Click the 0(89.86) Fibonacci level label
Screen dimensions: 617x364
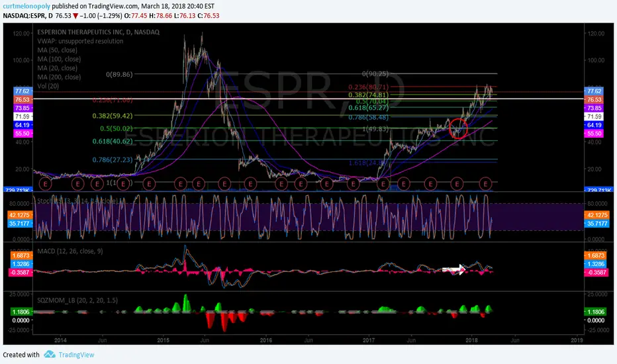click(119, 74)
